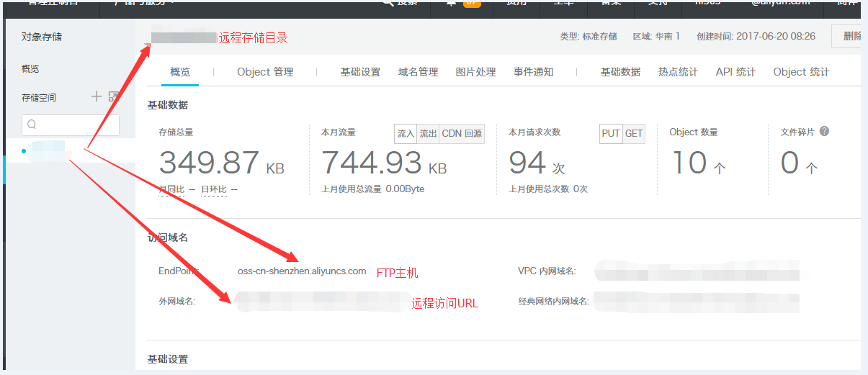Click the help icon next to 文件碎片
Screen dimensions: 868x375
[824, 132]
